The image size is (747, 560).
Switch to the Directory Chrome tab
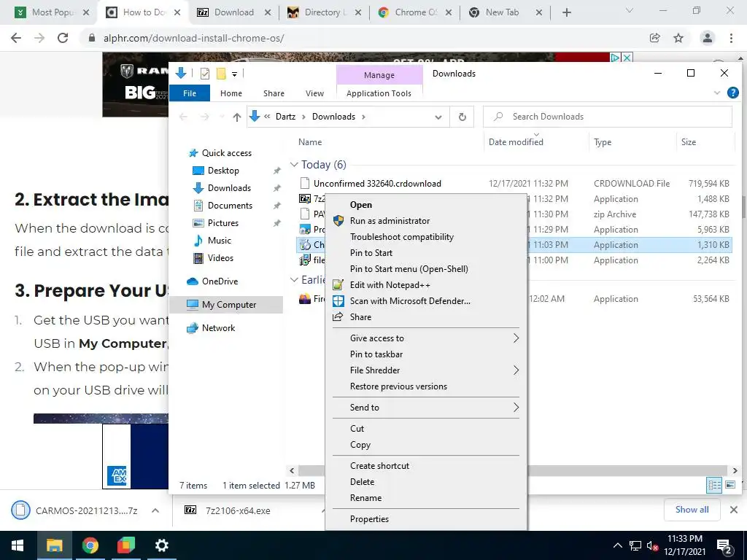pyautogui.click(x=324, y=12)
